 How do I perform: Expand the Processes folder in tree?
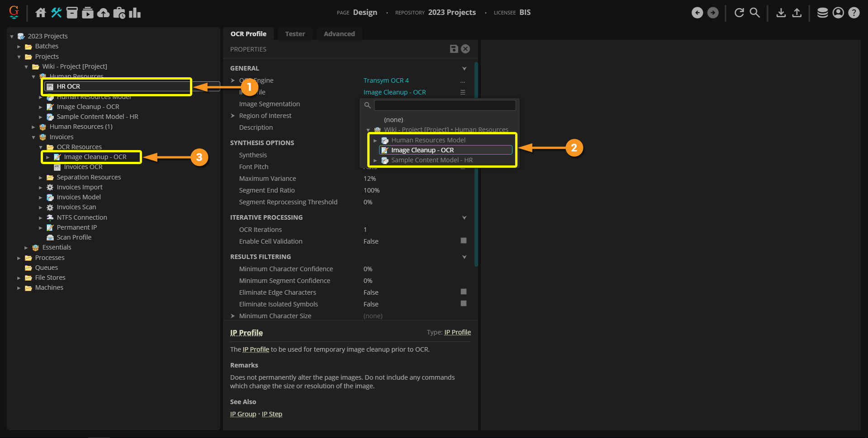point(19,258)
